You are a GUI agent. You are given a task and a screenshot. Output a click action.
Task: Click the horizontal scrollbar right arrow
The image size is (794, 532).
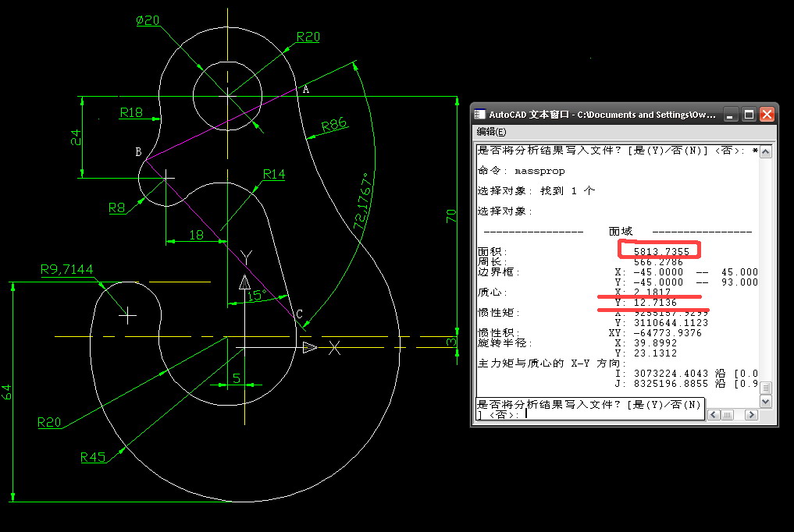click(x=752, y=415)
